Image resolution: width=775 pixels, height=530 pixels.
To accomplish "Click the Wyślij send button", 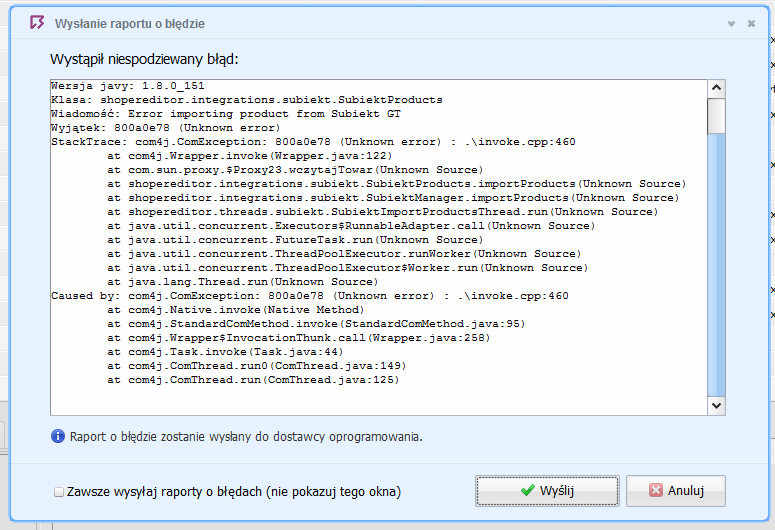I will [547, 491].
